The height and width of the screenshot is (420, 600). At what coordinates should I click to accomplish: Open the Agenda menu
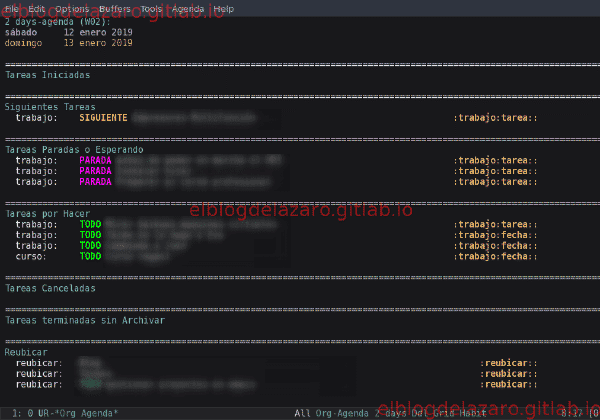188,8
